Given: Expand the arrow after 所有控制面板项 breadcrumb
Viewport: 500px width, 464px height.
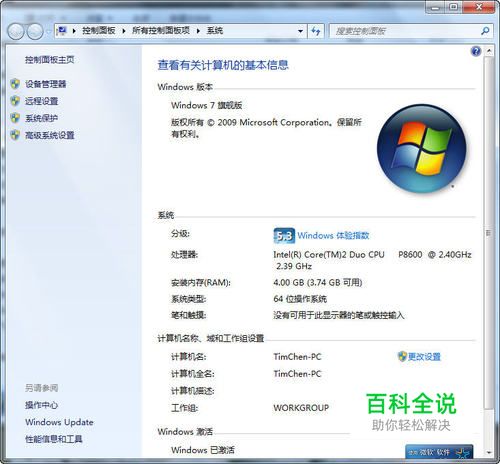Looking at the screenshot, I should [198, 31].
